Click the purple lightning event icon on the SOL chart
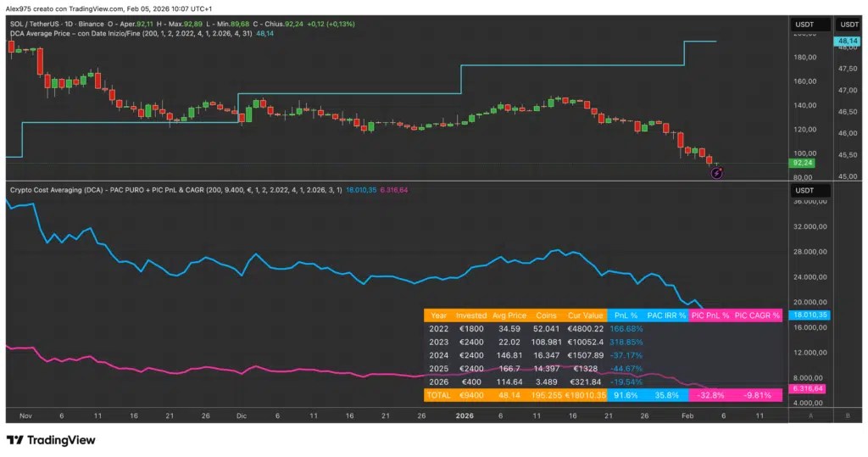The height and width of the screenshot is (457, 868). tap(716, 173)
